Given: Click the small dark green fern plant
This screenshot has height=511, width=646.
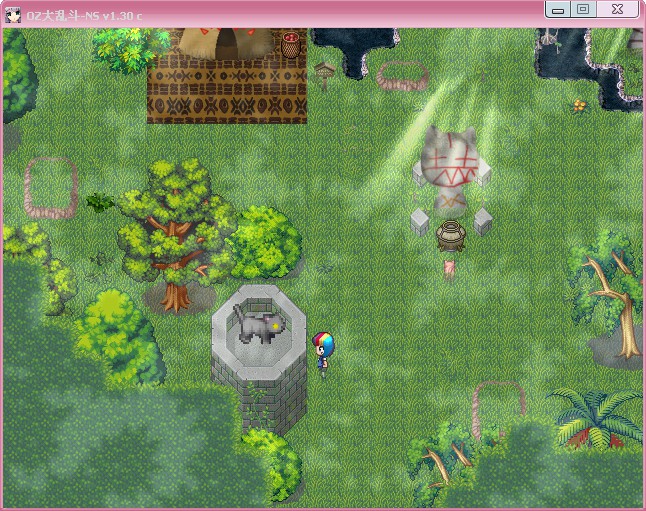Looking at the screenshot, I should click(100, 202).
